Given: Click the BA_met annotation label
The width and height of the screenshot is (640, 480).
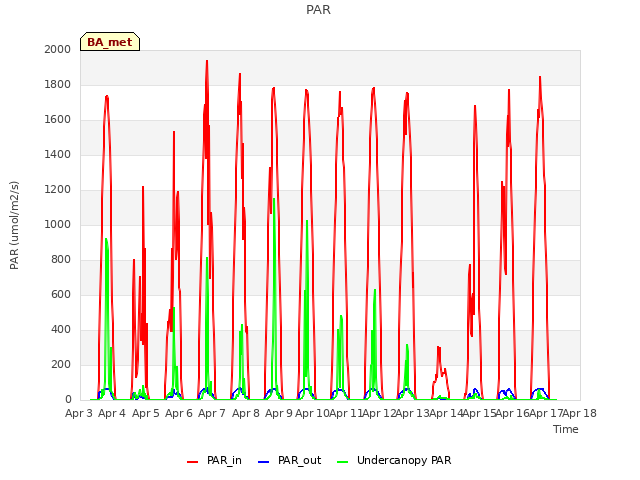Looking at the screenshot, I should click(110, 42).
